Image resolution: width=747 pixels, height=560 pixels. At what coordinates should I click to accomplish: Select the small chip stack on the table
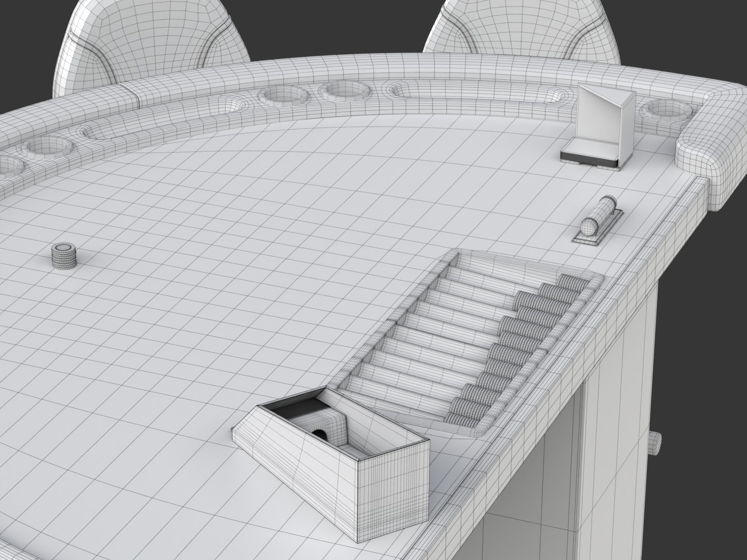pos(63,256)
